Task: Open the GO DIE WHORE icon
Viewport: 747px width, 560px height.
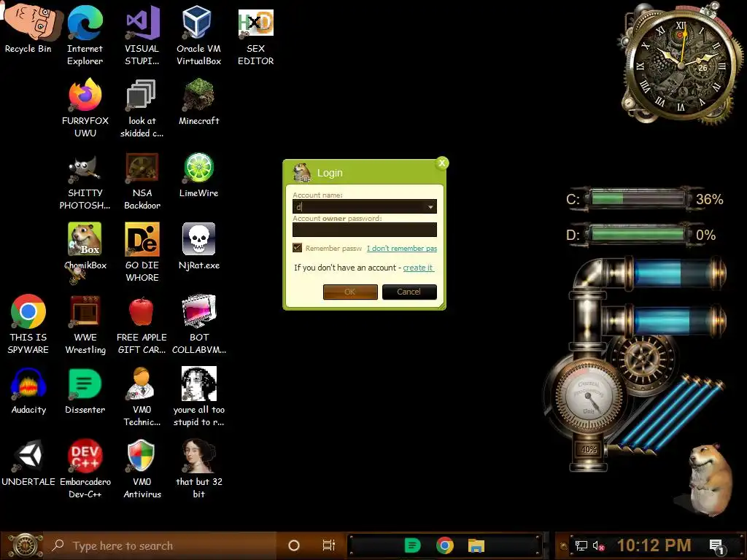Action: 142,239
